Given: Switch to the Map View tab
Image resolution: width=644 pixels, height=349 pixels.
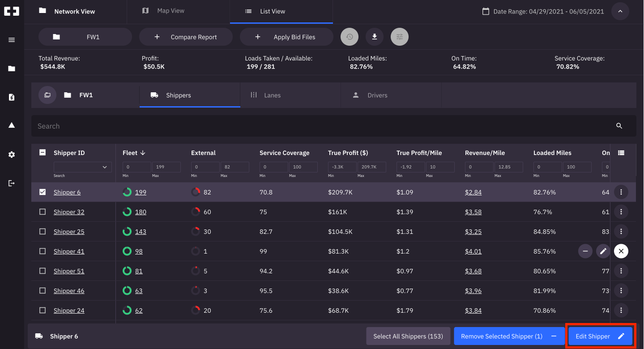Looking at the screenshot, I should tap(170, 11).
